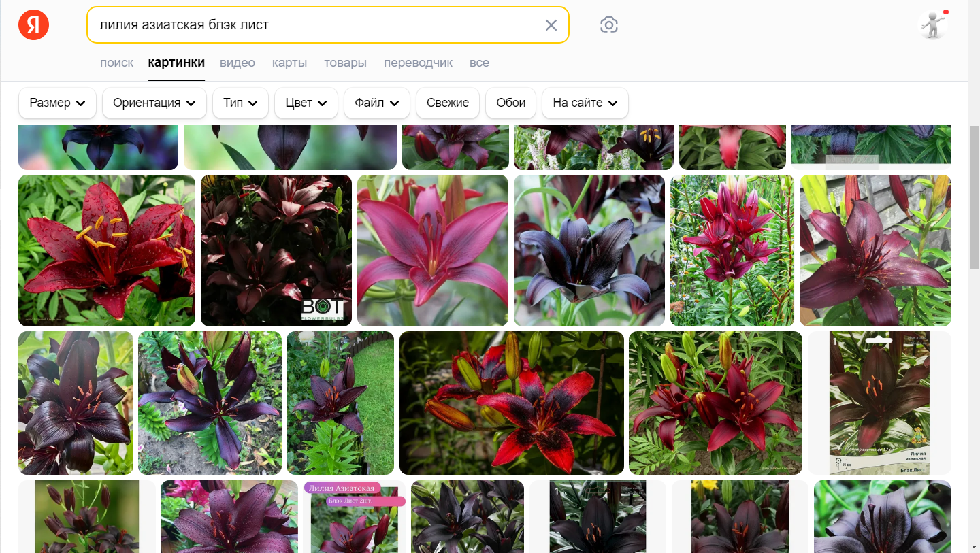Screen dimensions: 980x553
Task: Open search by image camera icon
Action: tap(609, 25)
